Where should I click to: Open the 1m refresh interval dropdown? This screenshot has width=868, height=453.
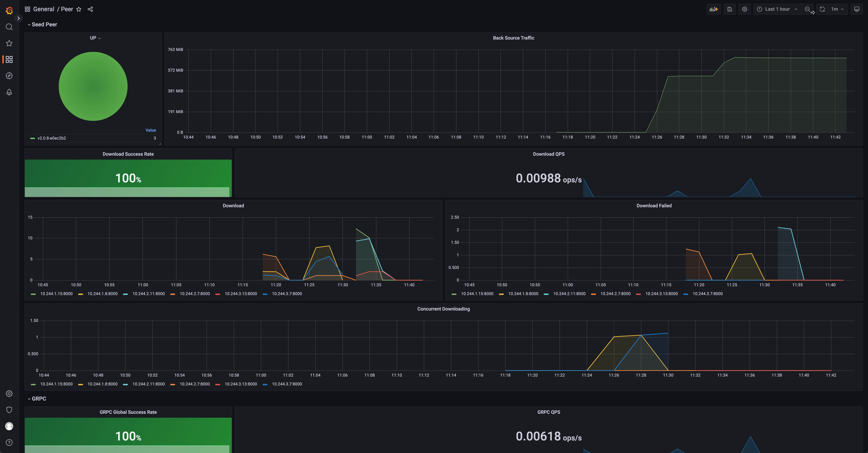pos(837,9)
